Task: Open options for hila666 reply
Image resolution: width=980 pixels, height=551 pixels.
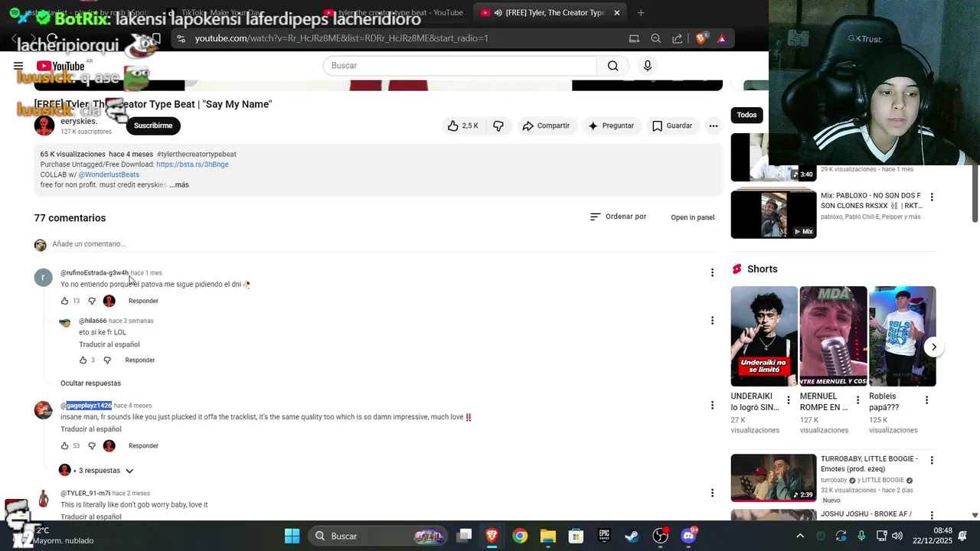Action: 712,321
